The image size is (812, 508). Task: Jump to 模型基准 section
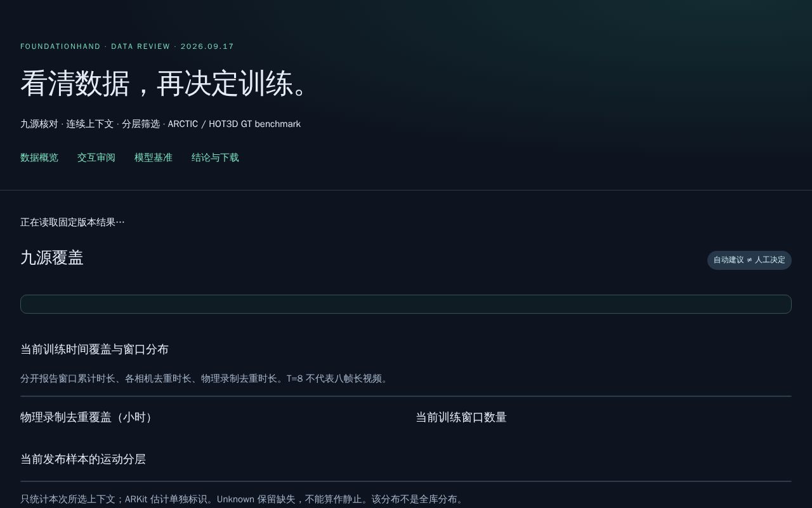click(x=154, y=157)
